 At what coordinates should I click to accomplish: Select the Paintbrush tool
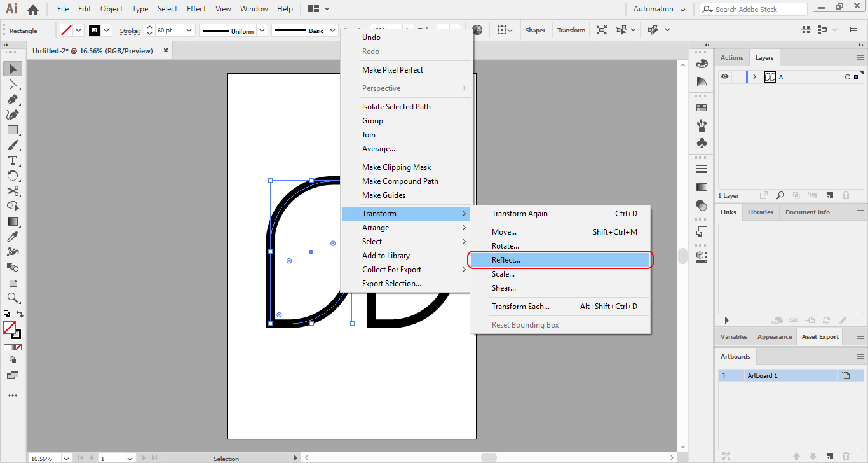(x=13, y=145)
